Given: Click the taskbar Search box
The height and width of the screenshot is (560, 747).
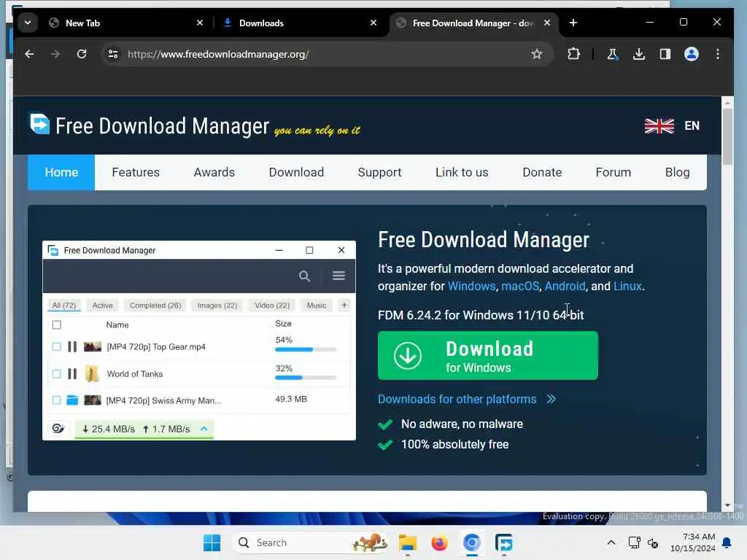Looking at the screenshot, I should (310, 542).
